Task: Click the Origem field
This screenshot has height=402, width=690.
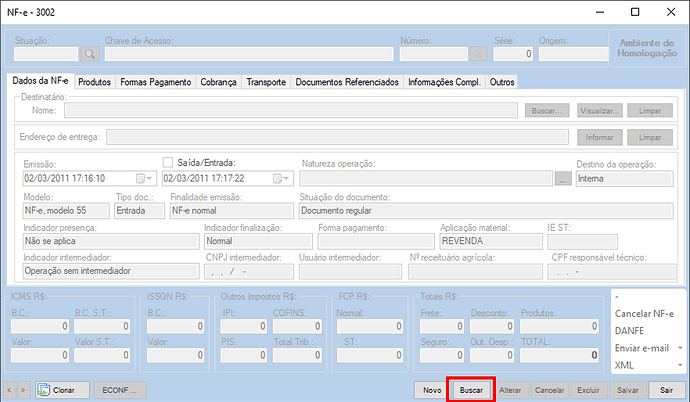Action: 573,54
